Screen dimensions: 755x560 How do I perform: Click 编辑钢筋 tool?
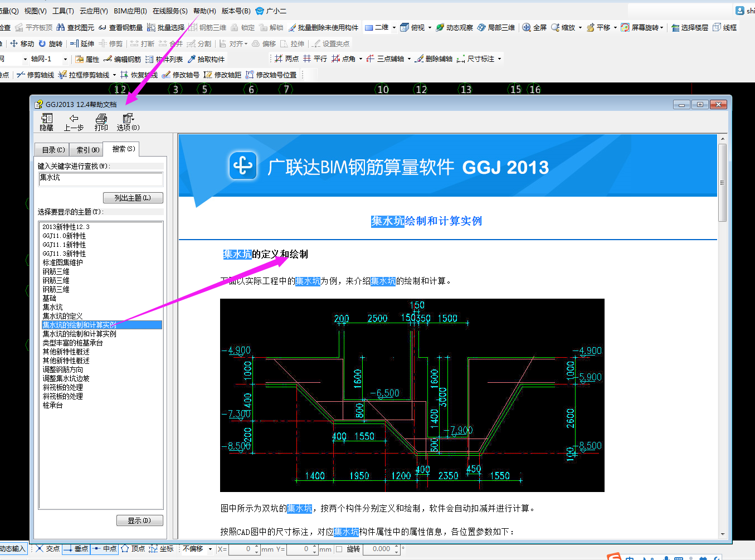pyautogui.click(x=122, y=59)
